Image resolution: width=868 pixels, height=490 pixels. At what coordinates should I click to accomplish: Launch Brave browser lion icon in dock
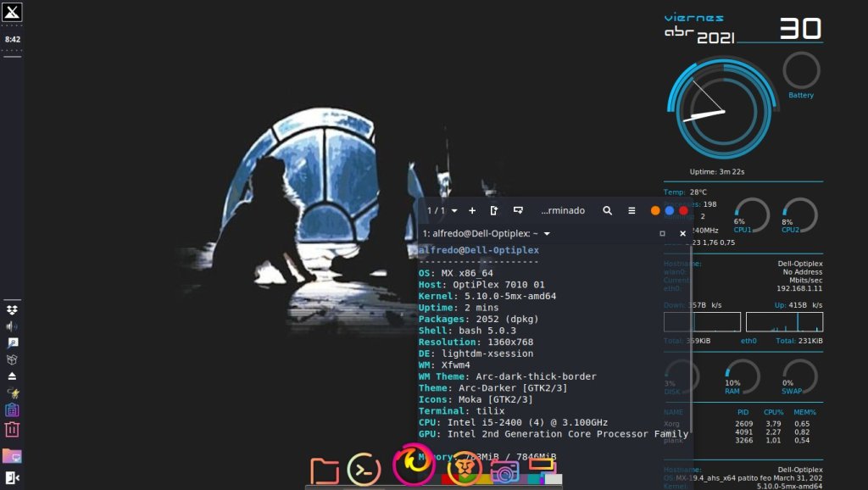click(x=465, y=469)
